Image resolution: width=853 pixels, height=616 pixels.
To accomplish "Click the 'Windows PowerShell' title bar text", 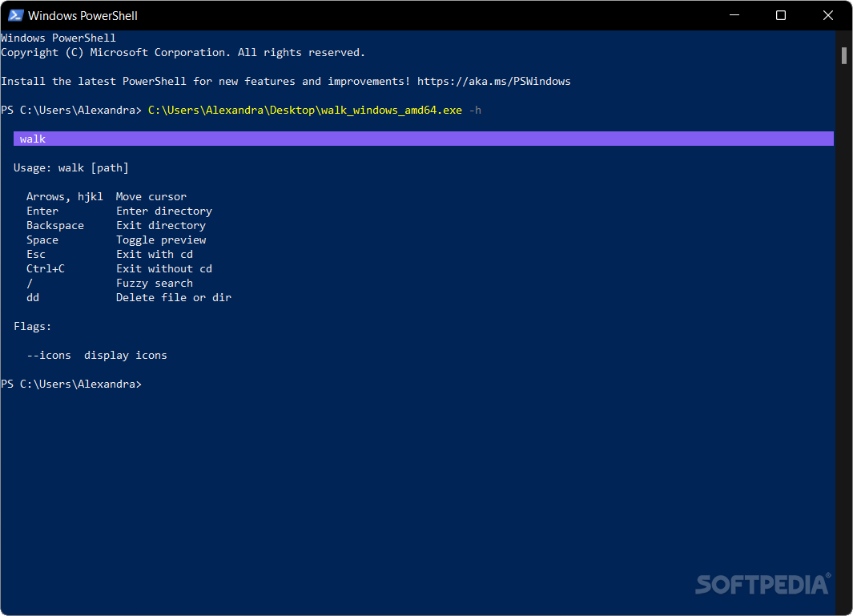I will coord(82,16).
